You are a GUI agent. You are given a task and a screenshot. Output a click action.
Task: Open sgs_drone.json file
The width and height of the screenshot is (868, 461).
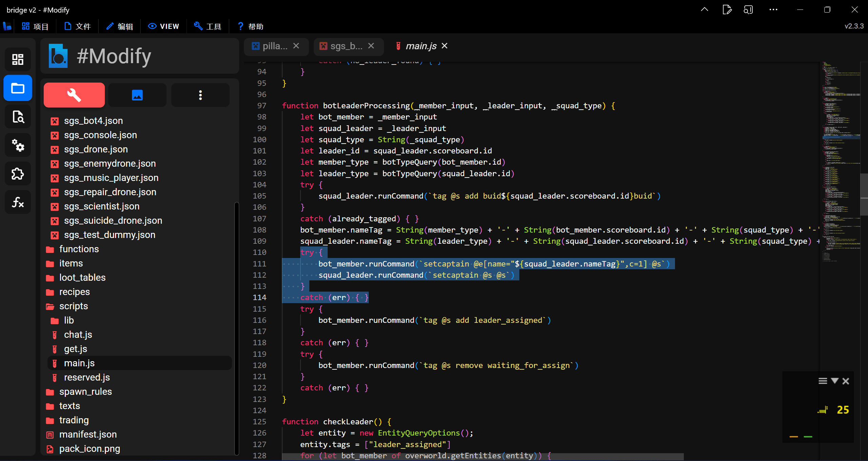[139, 149]
